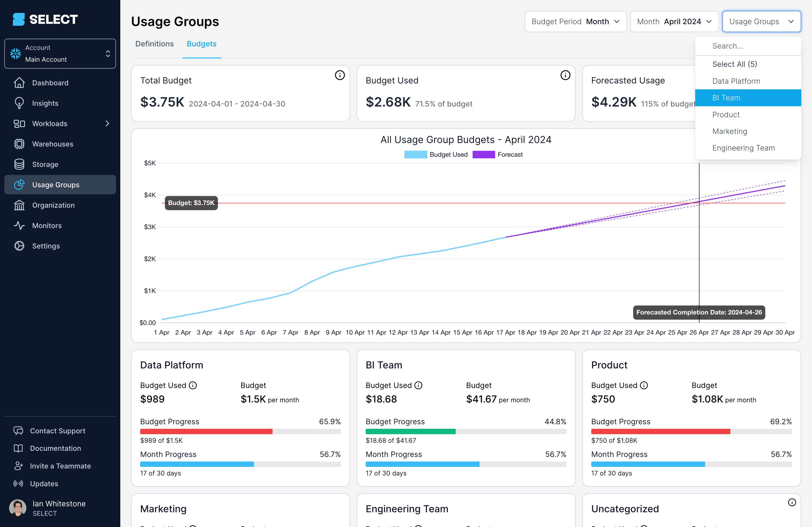This screenshot has width=812, height=527.
Task: Select the Definitions tab
Action: click(x=154, y=43)
